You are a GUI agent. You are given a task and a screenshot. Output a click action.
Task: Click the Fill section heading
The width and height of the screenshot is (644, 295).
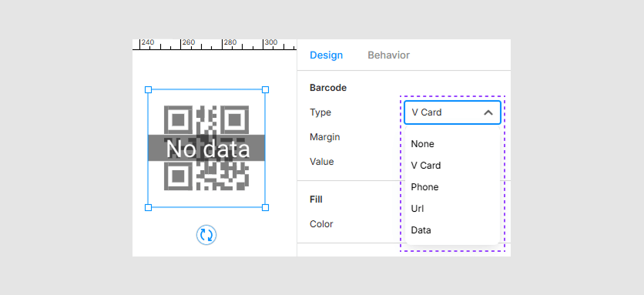(x=316, y=199)
